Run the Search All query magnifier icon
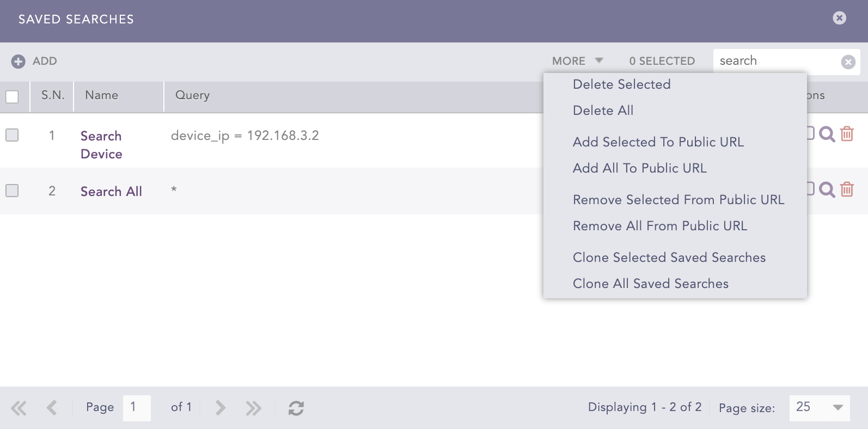 [827, 189]
